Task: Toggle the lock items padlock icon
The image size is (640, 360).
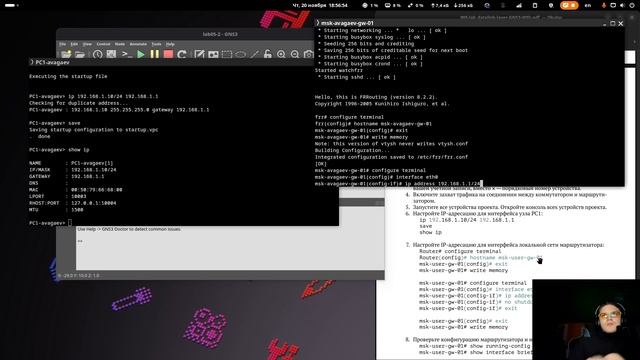Action: click(267, 54)
